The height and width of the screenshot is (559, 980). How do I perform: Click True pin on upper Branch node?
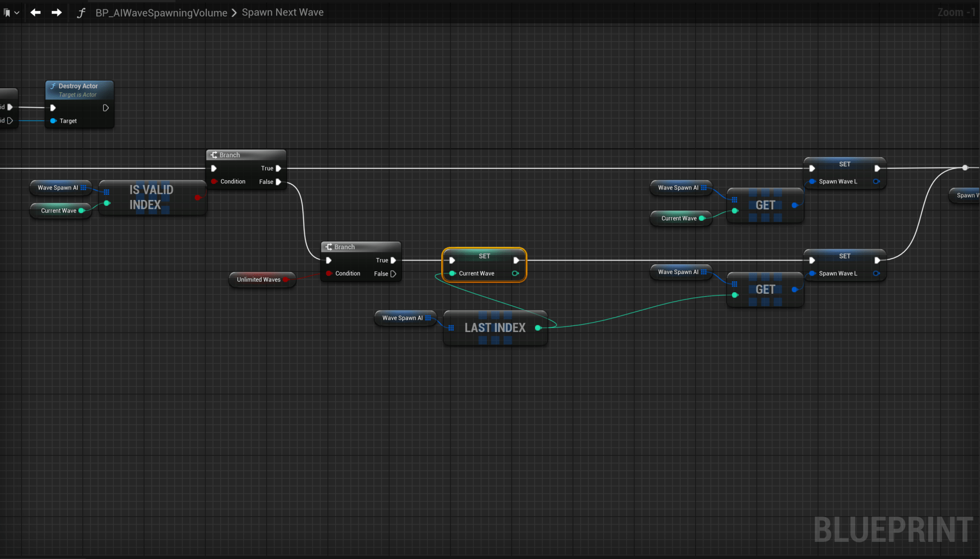pyautogui.click(x=278, y=168)
